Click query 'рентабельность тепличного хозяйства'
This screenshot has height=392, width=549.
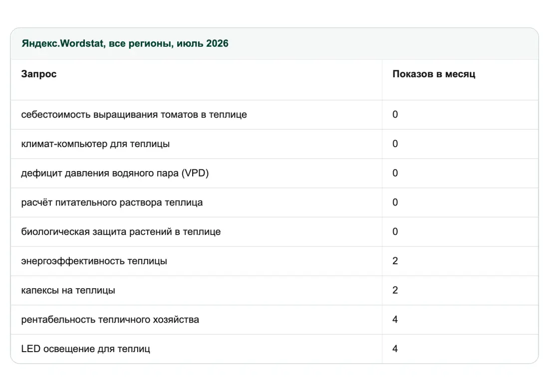110,320
